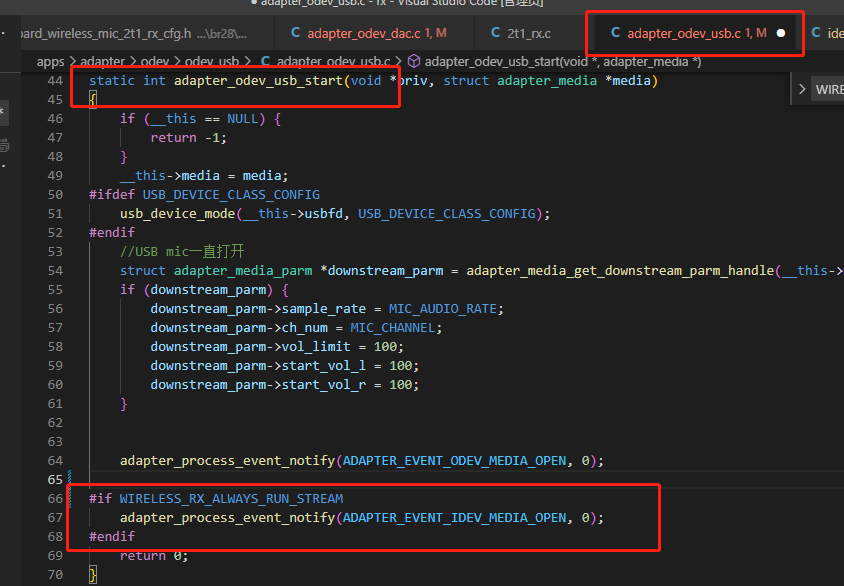Open adapter_odev_usb_start symbol breadcrumb
The width and height of the screenshot is (844, 586).
(x=562, y=62)
